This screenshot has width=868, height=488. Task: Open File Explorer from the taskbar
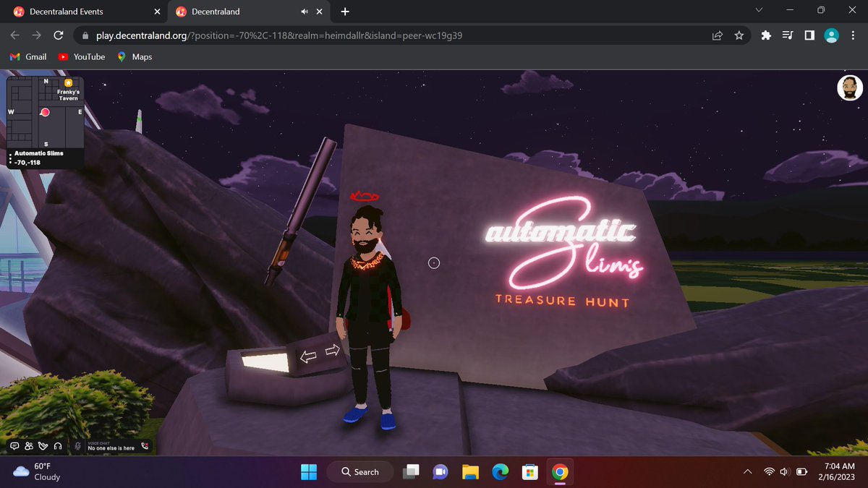pos(470,472)
